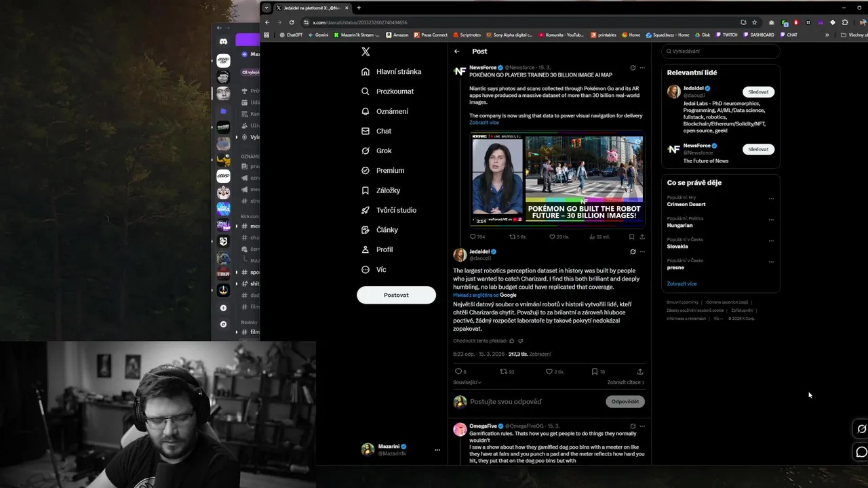Open more options for Crimson Desert trend
The width and height of the screenshot is (868, 488).
pyautogui.click(x=771, y=199)
